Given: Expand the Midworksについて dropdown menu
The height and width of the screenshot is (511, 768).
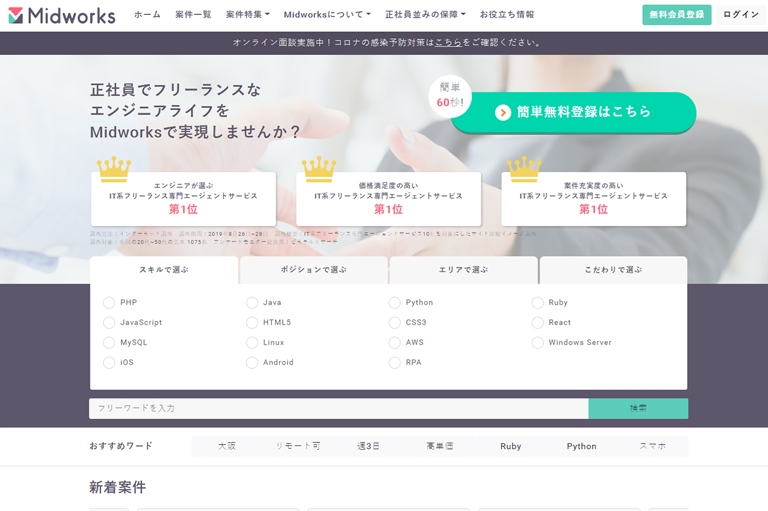Looking at the screenshot, I should pyautogui.click(x=327, y=15).
